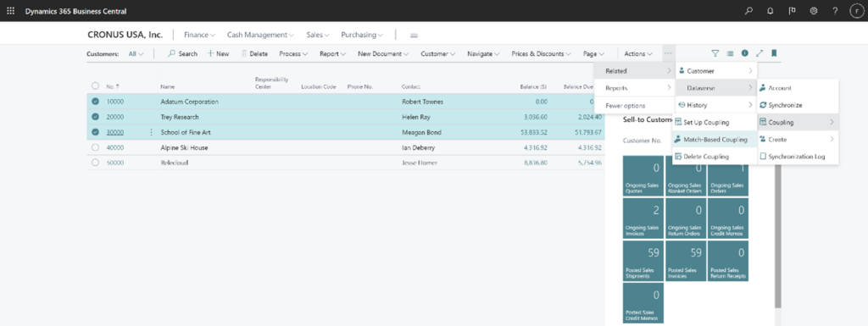The width and height of the screenshot is (868, 326).
Task: Click Search in the action bar
Action: pyautogui.click(x=183, y=53)
